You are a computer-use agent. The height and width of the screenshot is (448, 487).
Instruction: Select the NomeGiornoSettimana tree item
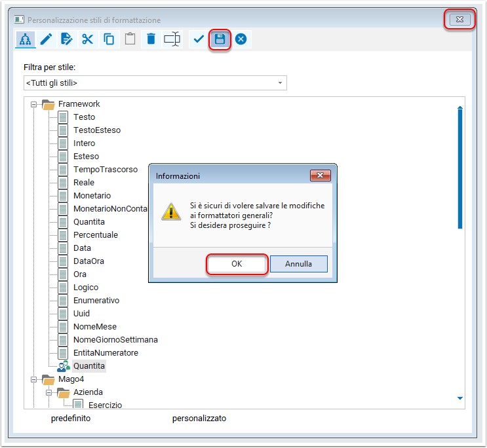115,340
